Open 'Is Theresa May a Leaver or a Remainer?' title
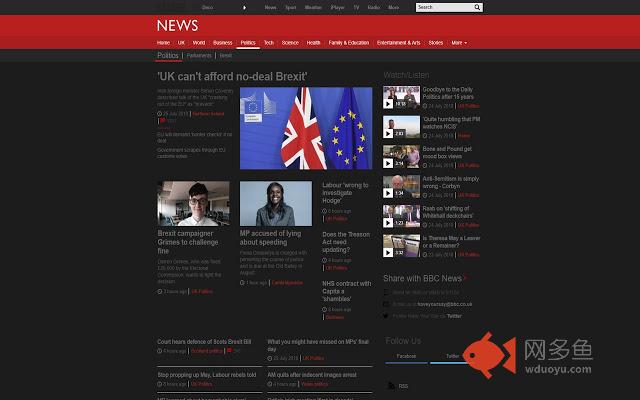This screenshot has width=640, height=400. [451, 242]
